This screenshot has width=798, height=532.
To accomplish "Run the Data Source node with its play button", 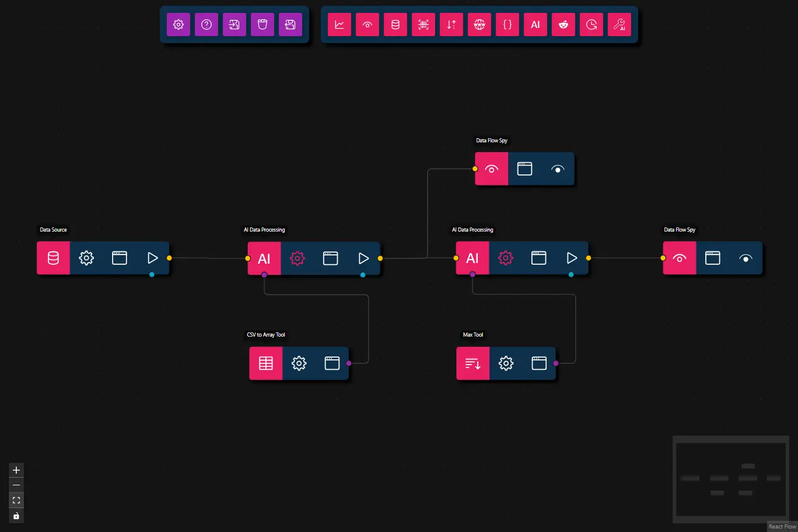I will tap(153, 257).
